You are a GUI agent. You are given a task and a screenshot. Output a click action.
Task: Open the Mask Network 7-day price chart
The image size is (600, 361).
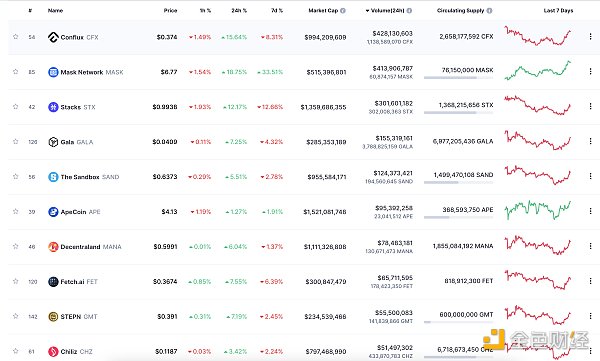[x=538, y=70]
